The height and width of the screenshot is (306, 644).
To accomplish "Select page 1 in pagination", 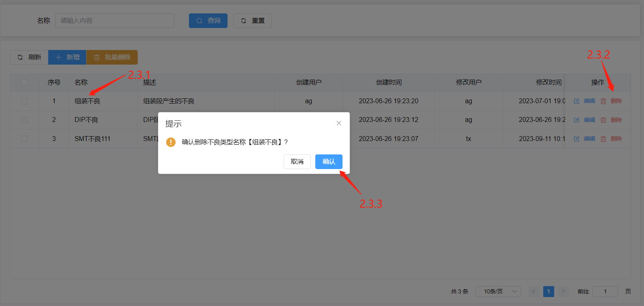I will click(x=549, y=291).
